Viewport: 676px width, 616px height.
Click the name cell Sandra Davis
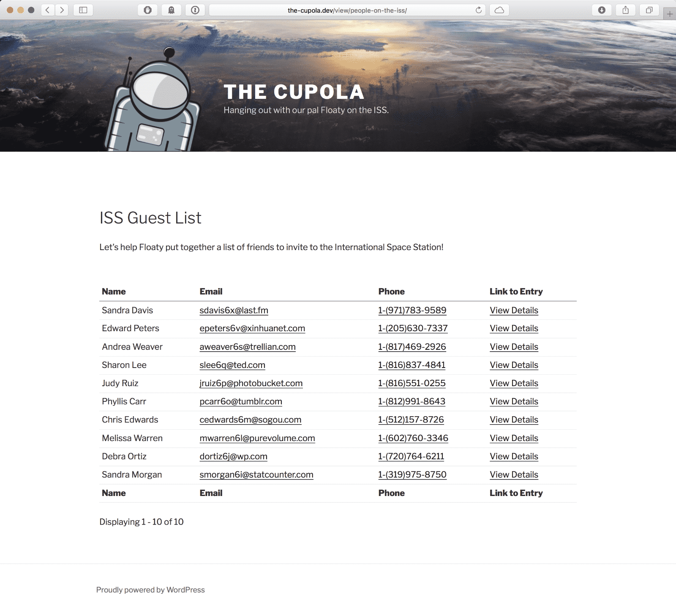128,310
